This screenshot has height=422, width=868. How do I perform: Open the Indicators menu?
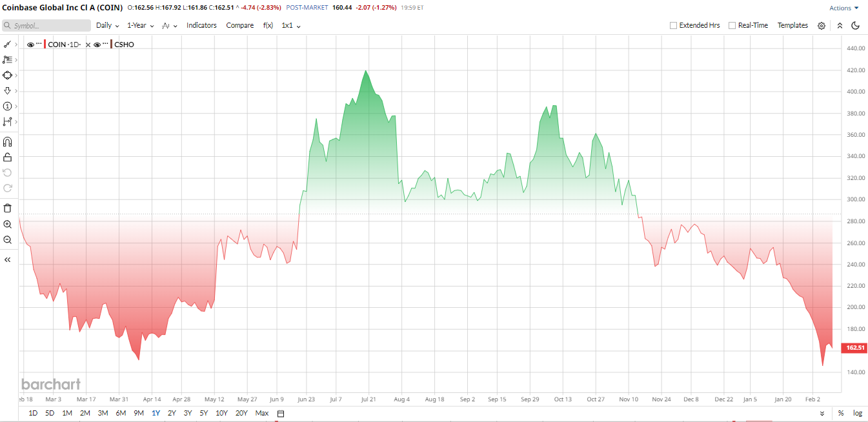[201, 25]
